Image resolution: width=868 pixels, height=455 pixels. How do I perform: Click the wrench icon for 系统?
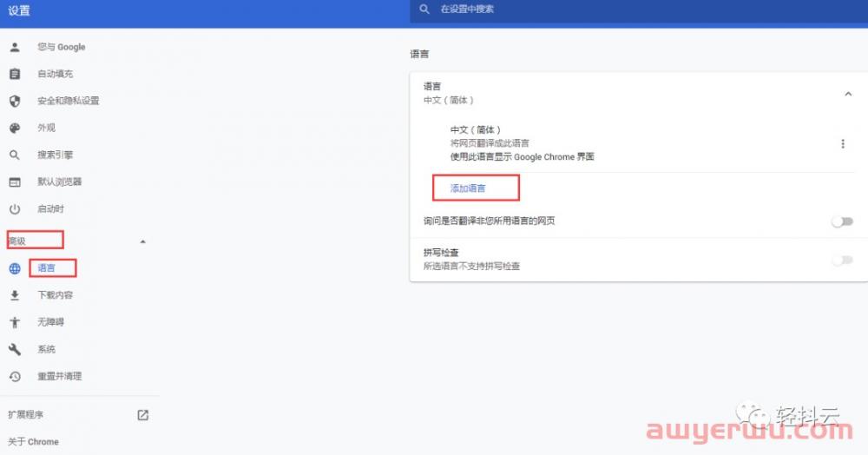[x=15, y=349]
